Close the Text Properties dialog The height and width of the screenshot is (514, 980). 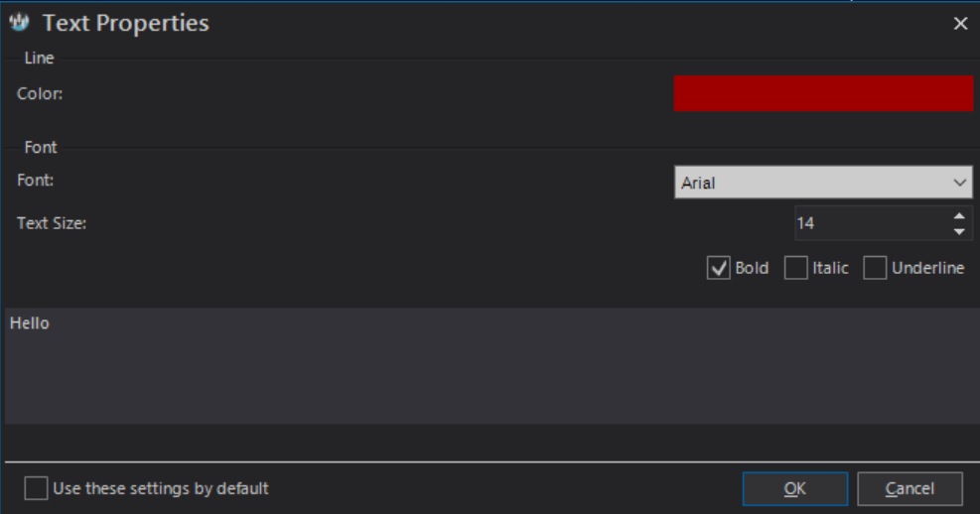pyautogui.click(x=960, y=23)
